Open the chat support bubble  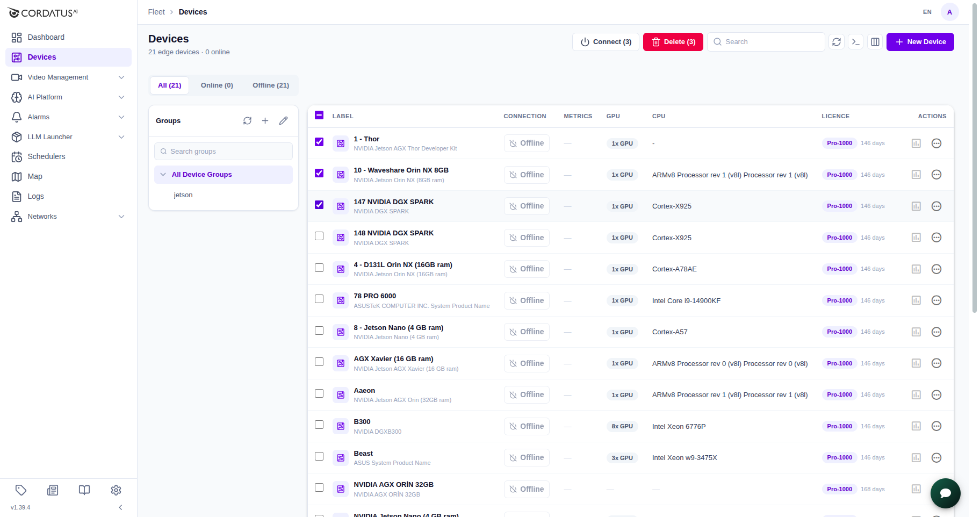pos(946,493)
